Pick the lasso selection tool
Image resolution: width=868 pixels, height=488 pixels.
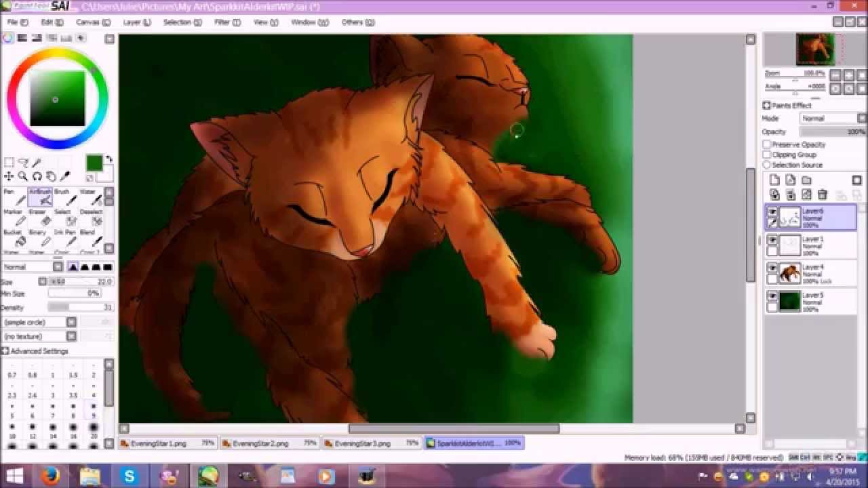click(23, 163)
